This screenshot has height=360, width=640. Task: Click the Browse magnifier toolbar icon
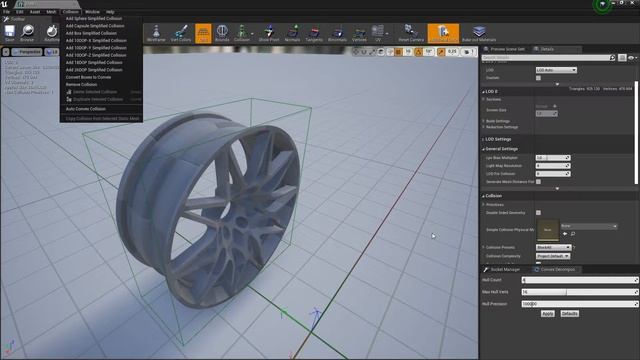click(x=27, y=32)
